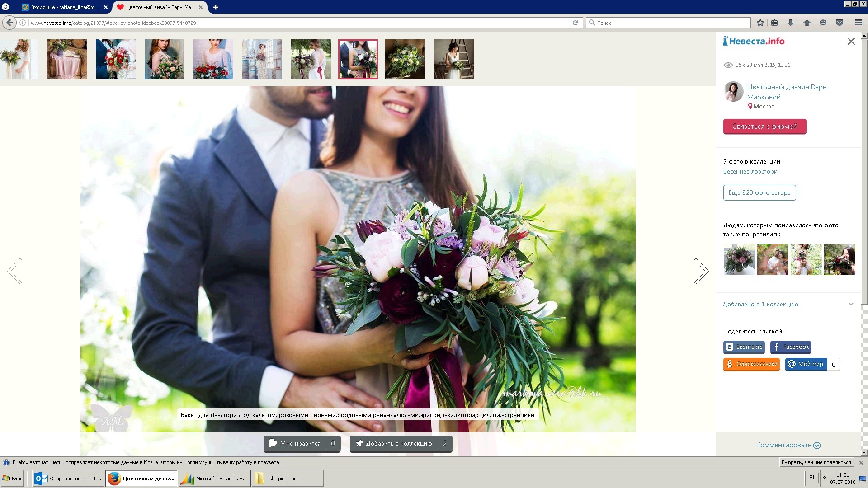Bookmark this page with the star icon
This screenshot has height=488, width=868.
pos(760,23)
